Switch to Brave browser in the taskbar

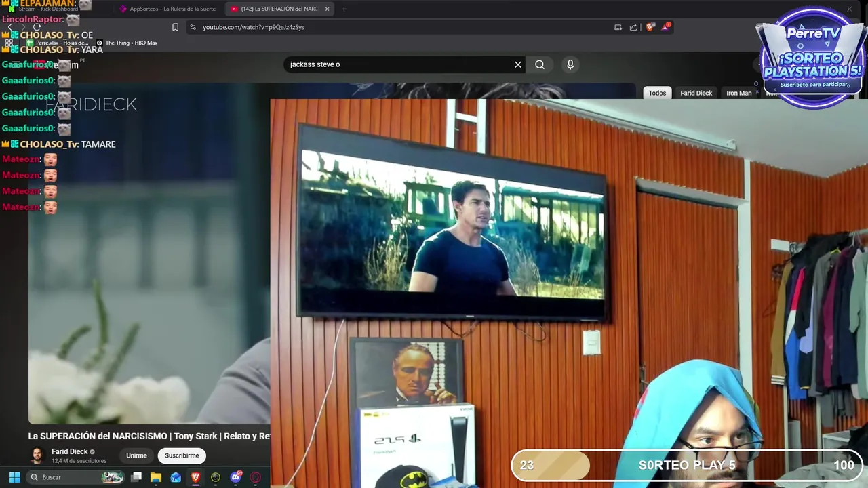click(195, 477)
